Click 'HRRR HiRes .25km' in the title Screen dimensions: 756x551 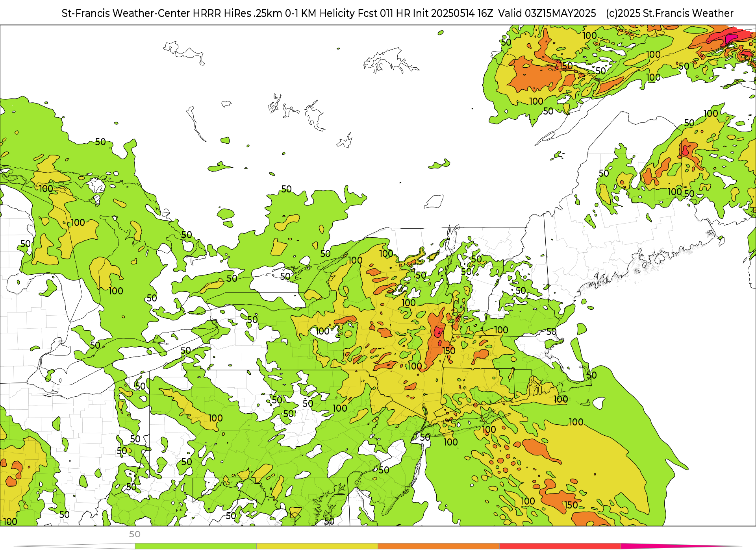coord(237,13)
